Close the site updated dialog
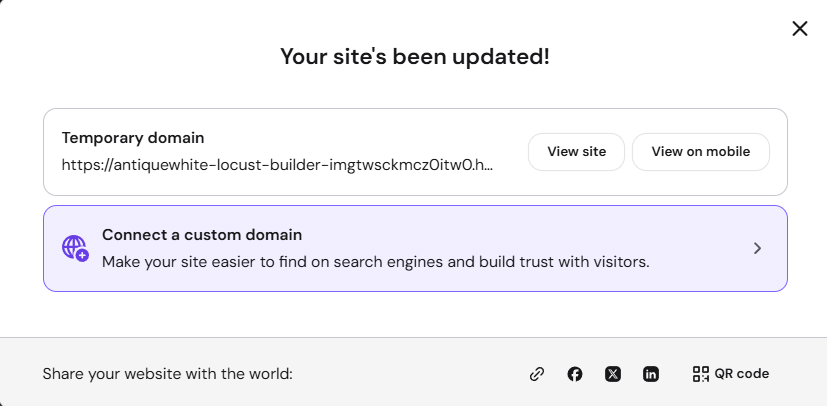The height and width of the screenshot is (406, 827). click(x=800, y=29)
